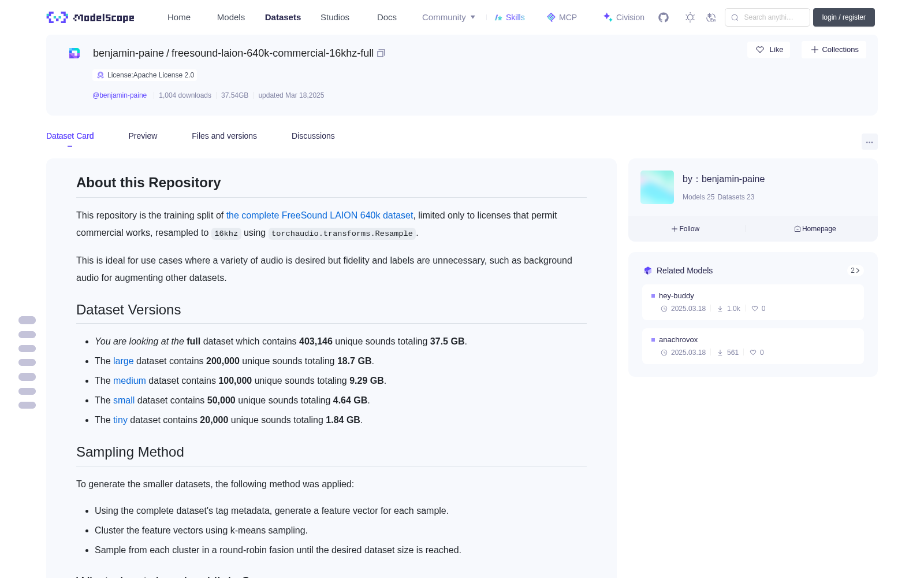Click the Civision star icon
924x578 pixels.
coord(608,17)
